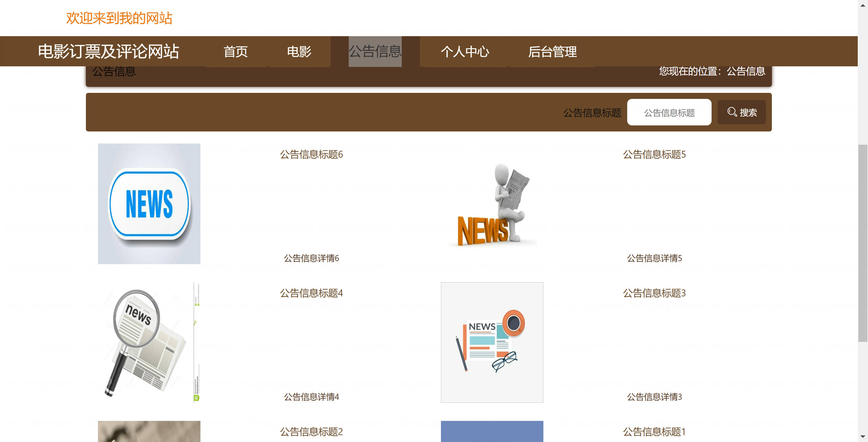Open the 公告信息标题6 title link
This screenshot has width=868, height=442.
point(311,154)
